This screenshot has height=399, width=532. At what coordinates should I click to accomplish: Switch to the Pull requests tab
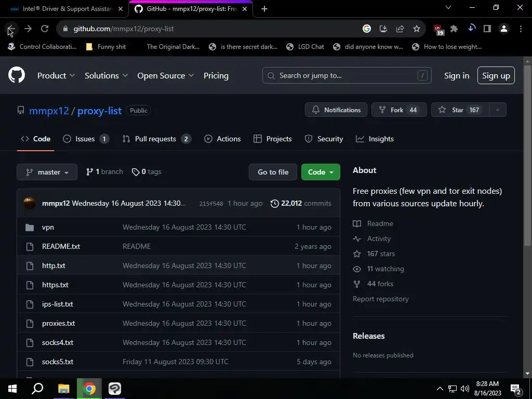point(157,139)
